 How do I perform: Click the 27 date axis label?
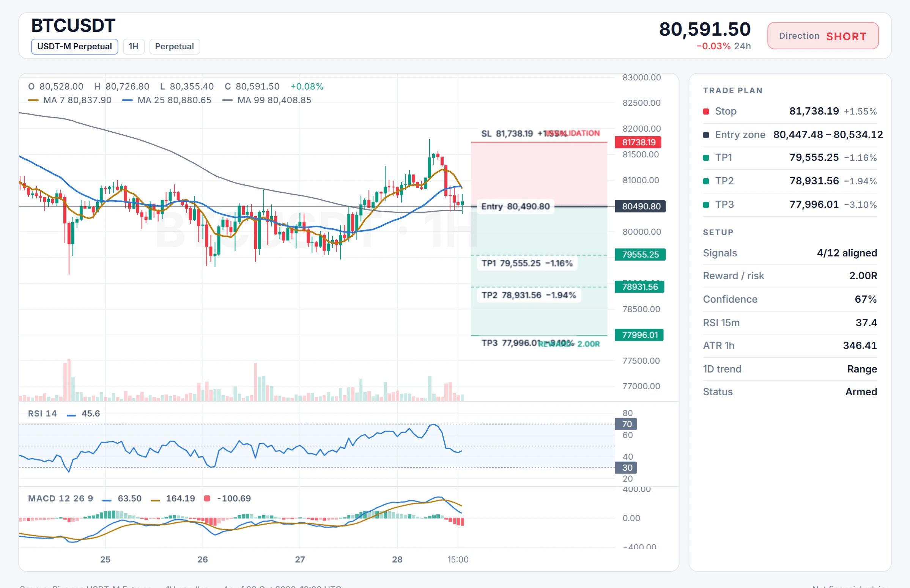tap(300, 560)
